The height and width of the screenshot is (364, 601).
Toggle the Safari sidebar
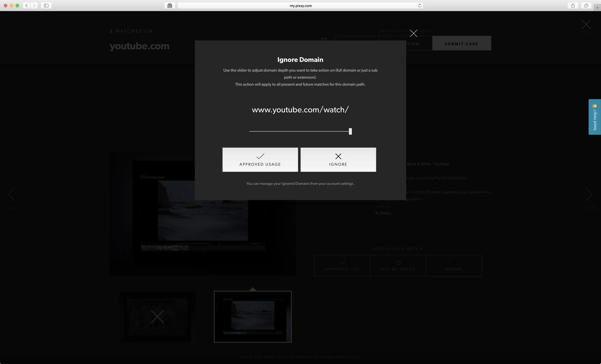point(46,6)
